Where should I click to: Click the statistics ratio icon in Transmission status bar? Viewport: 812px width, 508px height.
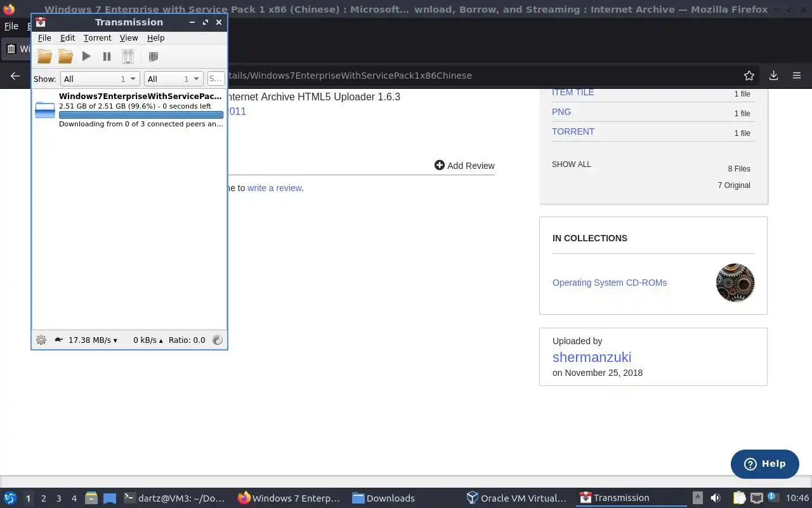click(218, 340)
